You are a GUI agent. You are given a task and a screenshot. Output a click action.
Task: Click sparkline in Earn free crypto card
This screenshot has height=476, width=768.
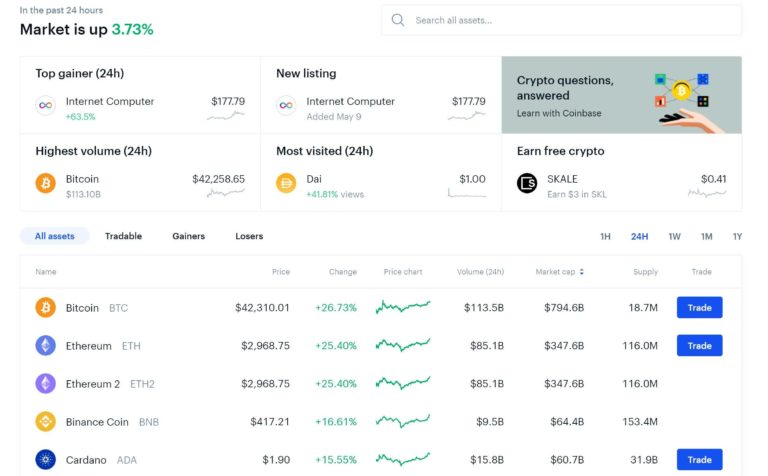click(707, 193)
